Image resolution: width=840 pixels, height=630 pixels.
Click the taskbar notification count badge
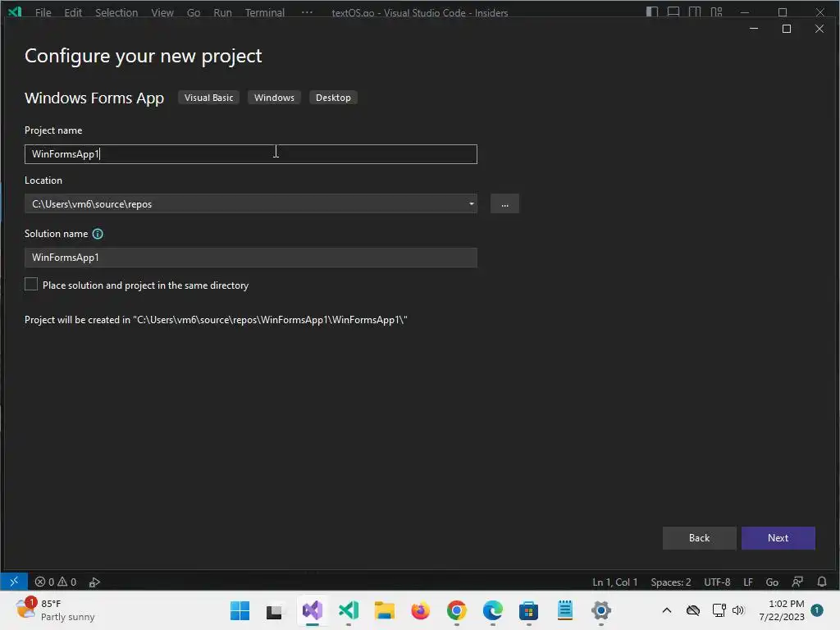pos(817,609)
